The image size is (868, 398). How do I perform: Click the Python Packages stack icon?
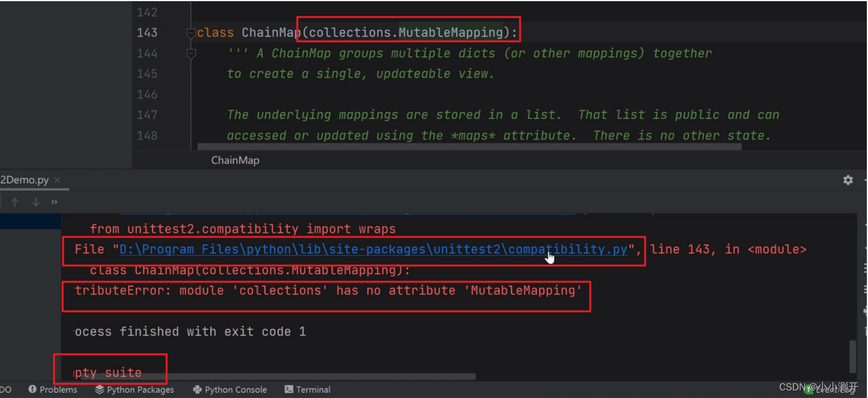[x=100, y=389]
